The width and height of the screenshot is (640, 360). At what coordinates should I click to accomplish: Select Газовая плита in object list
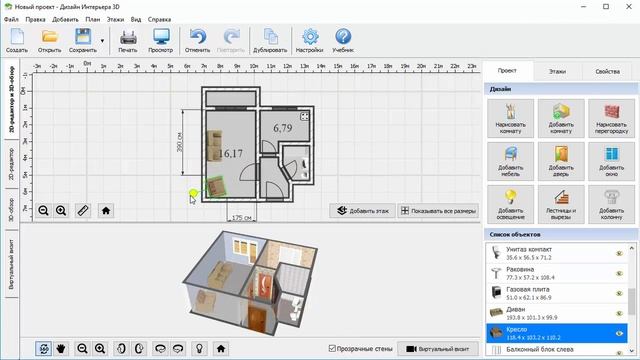pyautogui.click(x=557, y=293)
